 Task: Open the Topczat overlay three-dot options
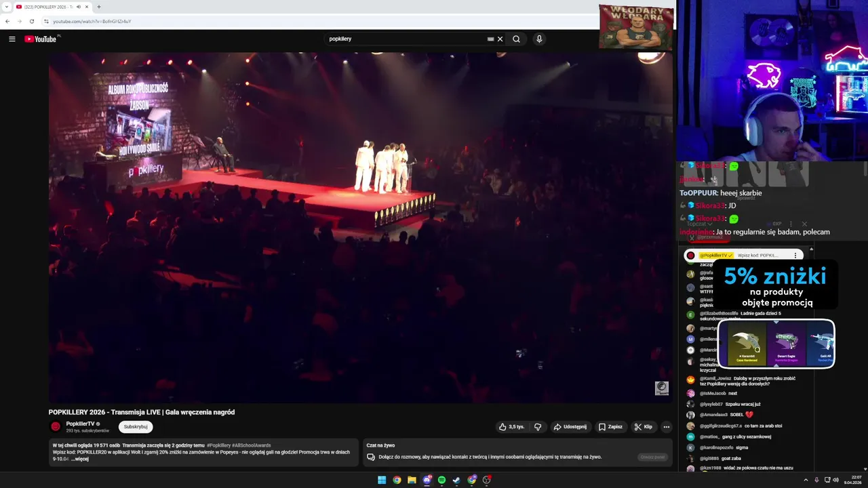click(x=791, y=224)
